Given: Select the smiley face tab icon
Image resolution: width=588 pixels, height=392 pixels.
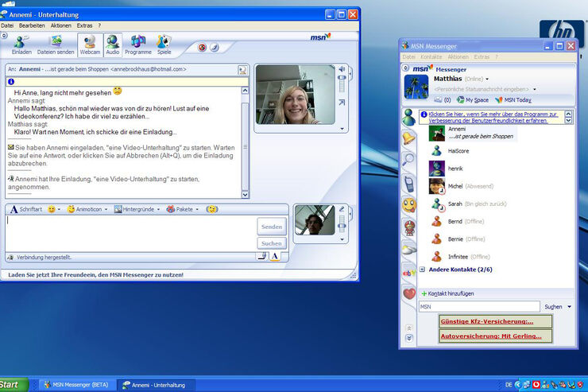Looking at the screenshot, I should (x=408, y=205).
